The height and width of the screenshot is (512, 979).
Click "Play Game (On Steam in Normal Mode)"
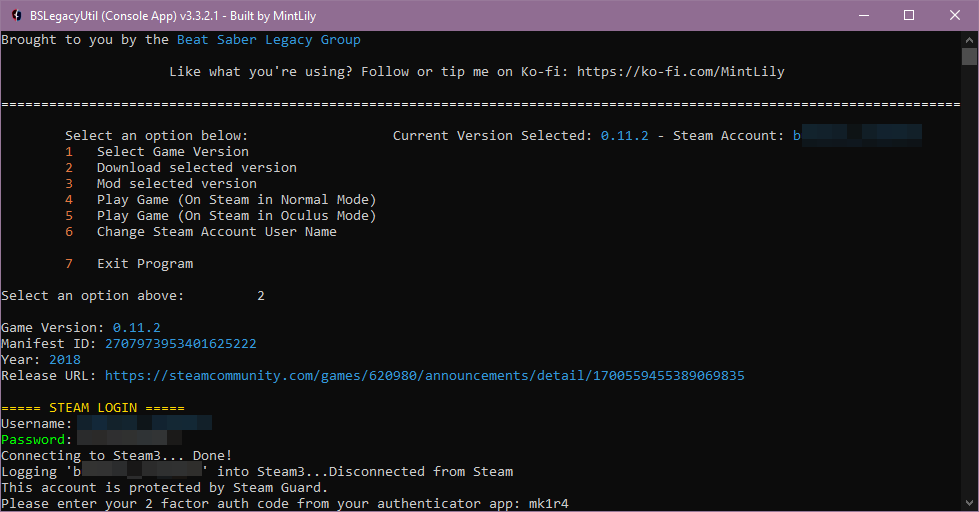pyautogui.click(x=236, y=200)
